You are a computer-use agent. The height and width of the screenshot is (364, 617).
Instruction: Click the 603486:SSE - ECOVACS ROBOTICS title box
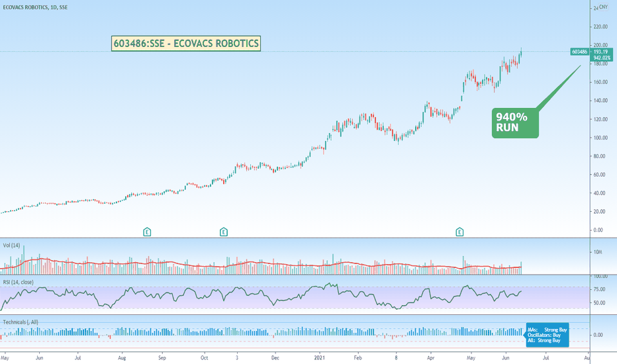pos(186,43)
